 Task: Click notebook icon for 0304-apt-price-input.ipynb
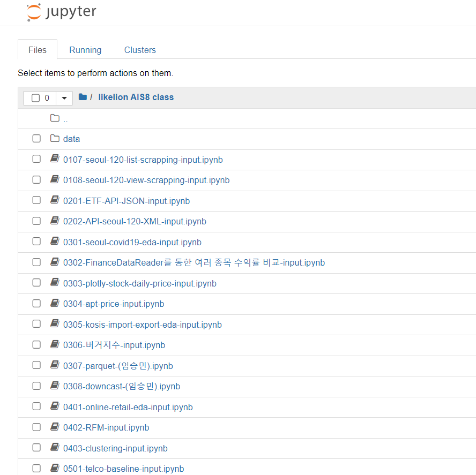click(55, 303)
